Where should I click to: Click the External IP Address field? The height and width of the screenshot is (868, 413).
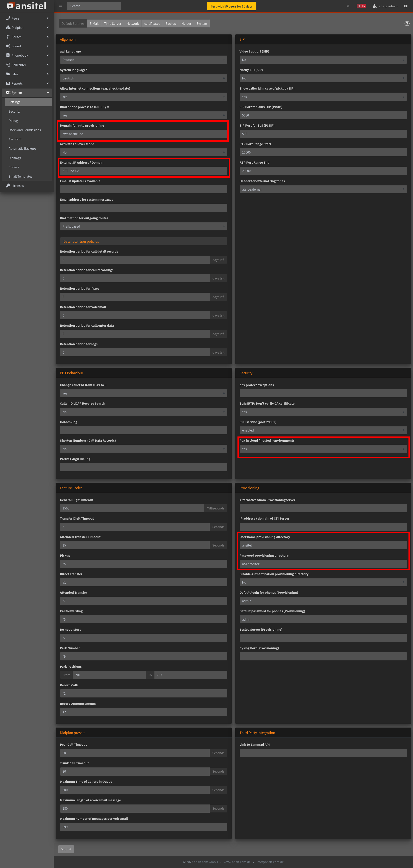[x=143, y=171]
